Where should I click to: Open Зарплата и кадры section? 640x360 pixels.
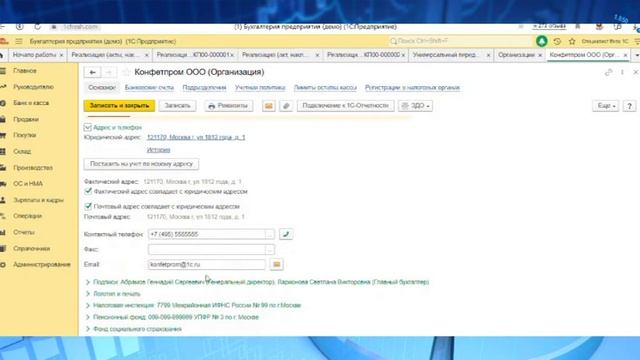point(38,200)
